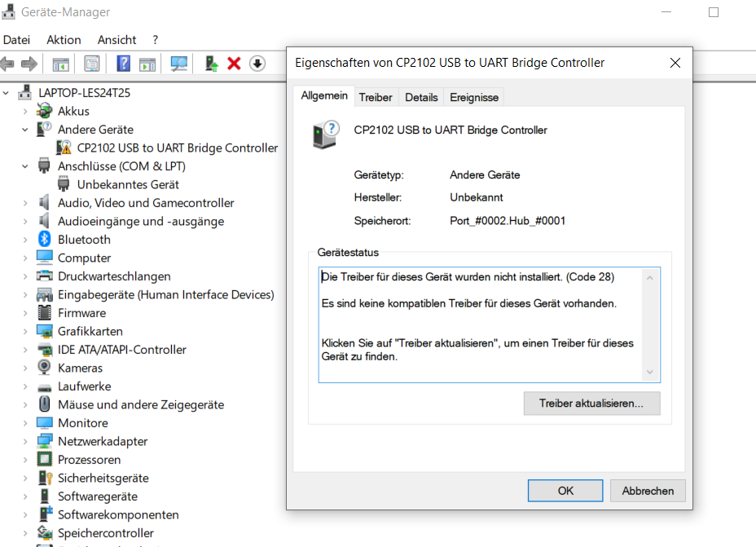The image size is (756, 547).
Task: Collapse the Anschlüsse (COM & LPT) node
Action: coord(26,166)
